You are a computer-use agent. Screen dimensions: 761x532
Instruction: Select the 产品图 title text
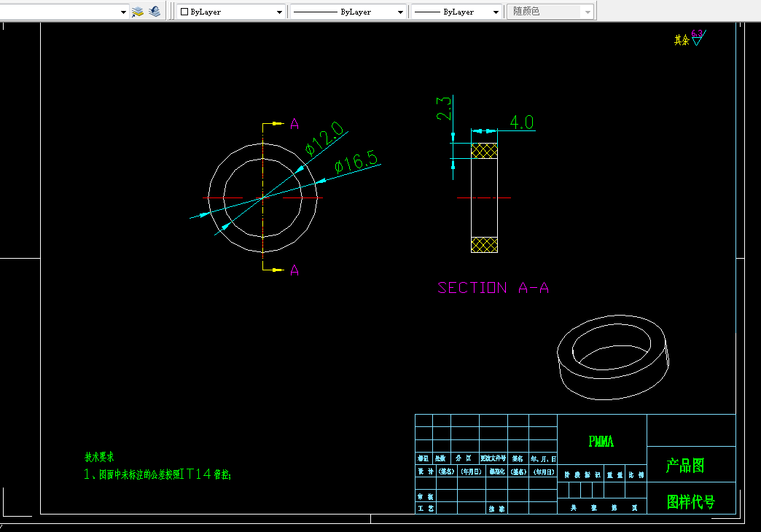click(x=684, y=466)
